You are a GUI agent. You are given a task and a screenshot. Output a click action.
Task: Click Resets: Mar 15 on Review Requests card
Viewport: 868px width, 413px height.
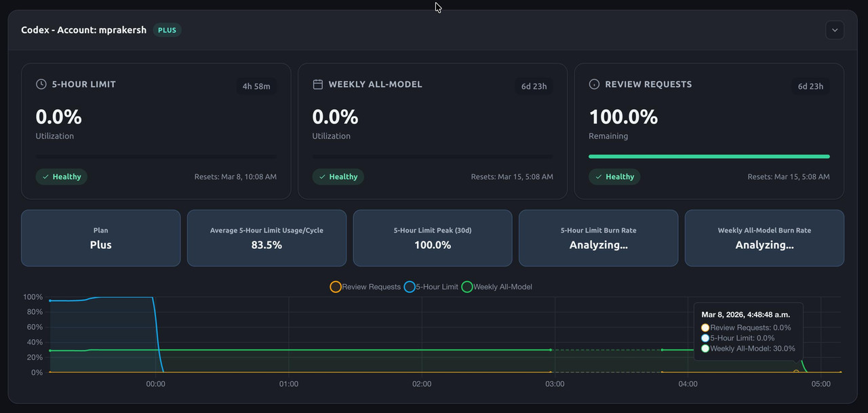click(x=789, y=176)
